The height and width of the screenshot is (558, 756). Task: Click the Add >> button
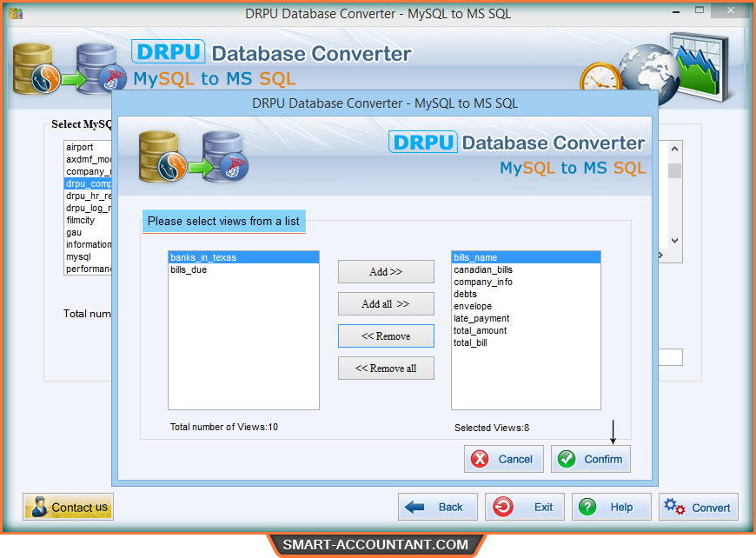pos(386,271)
